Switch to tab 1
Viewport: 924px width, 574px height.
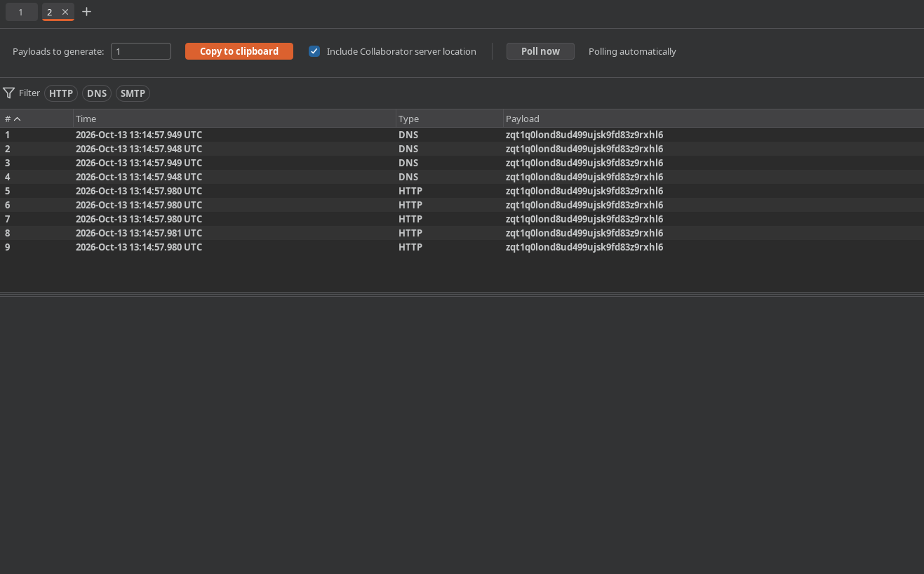tap(21, 12)
